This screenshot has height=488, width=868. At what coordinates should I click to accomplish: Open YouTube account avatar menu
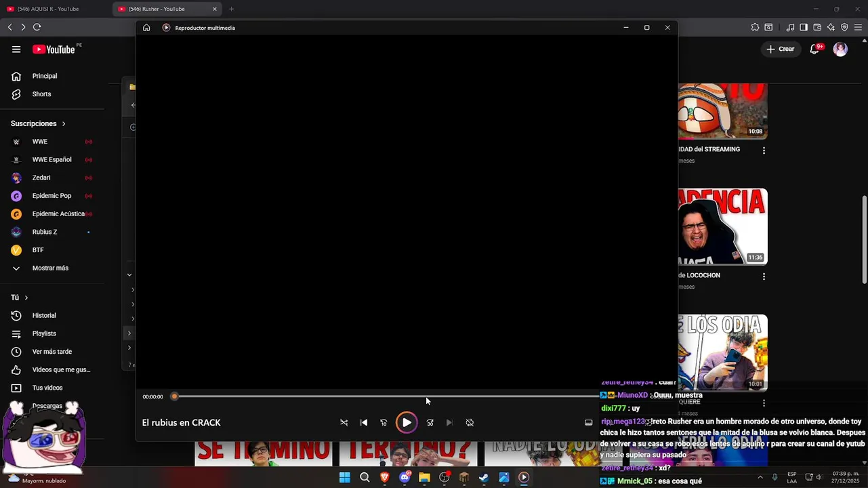[x=840, y=49]
